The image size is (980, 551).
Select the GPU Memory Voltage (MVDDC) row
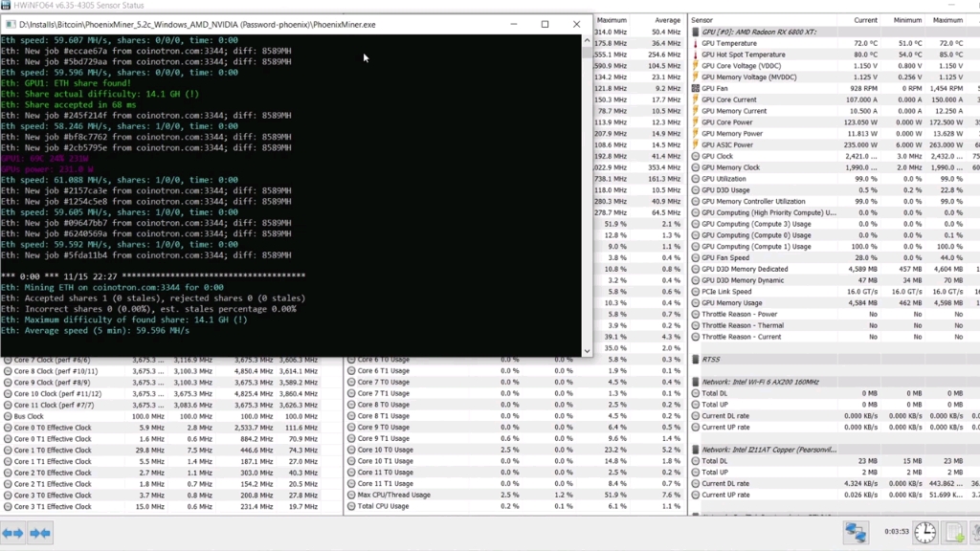coord(835,77)
